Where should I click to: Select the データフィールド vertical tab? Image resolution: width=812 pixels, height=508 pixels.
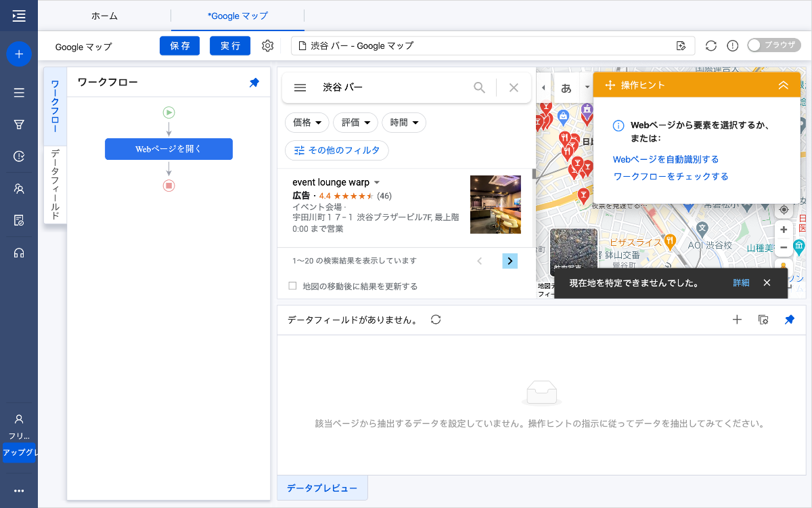pos(55,184)
